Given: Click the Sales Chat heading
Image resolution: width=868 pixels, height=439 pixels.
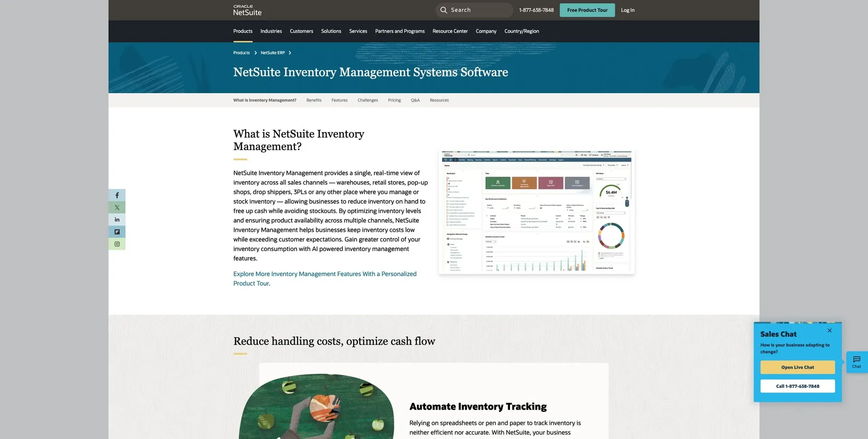Looking at the screenshot, I should pyautogui.click(x=778, y=334).
